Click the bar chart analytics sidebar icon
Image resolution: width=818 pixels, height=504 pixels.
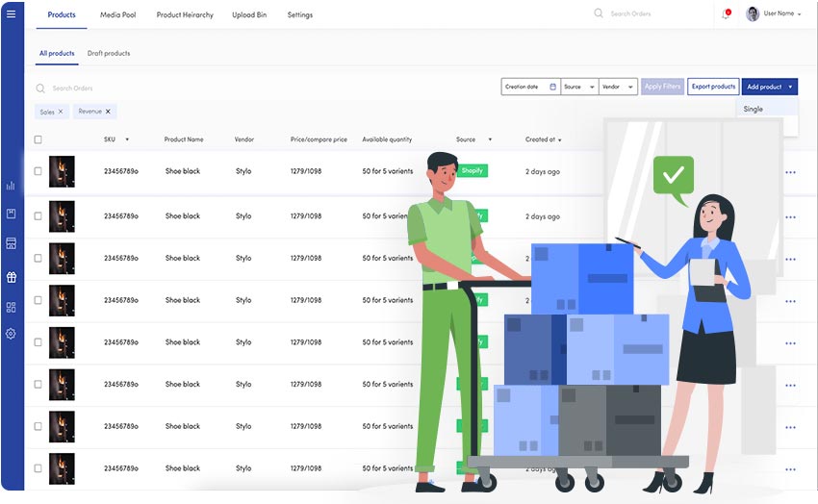point(11,186)
